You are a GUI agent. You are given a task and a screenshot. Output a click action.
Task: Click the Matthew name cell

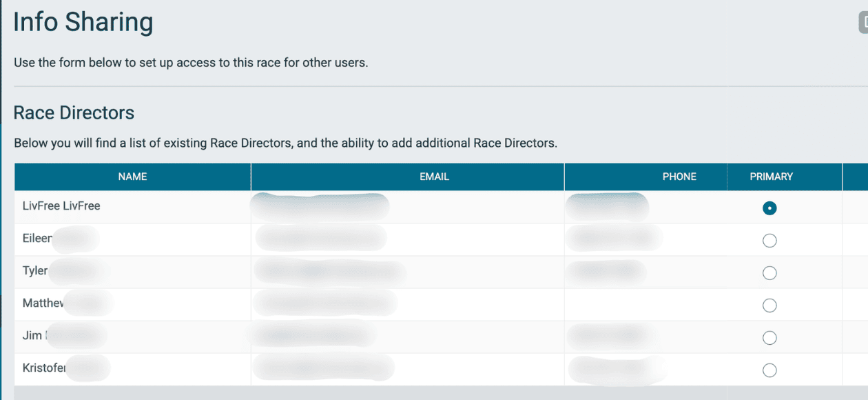(x=132, y=304)
